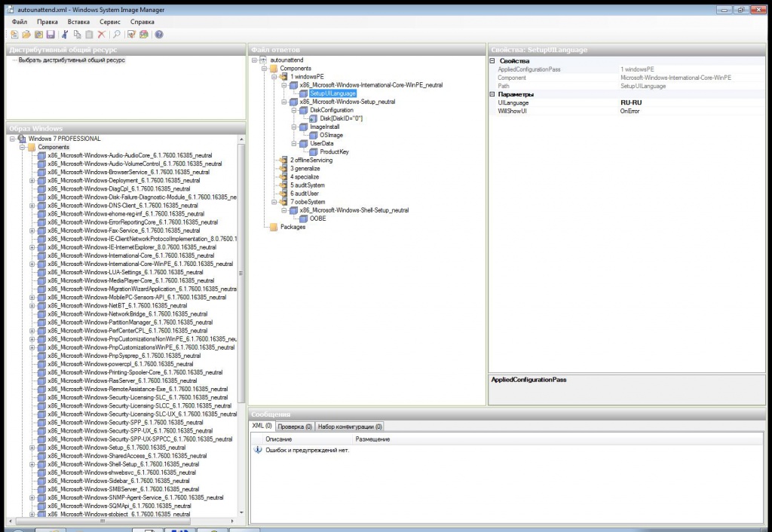Select Microsoft-Windows-Sidebar component

pyautogui.click(x=118, y=481)
